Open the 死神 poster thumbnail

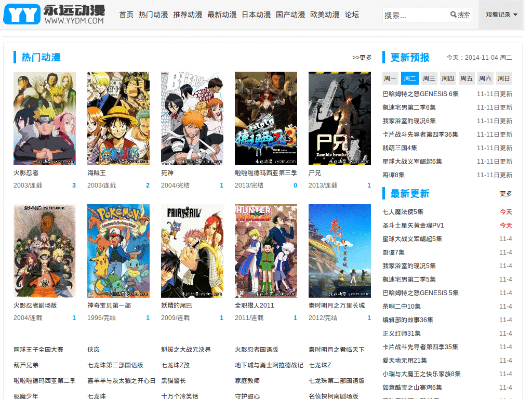192,118
